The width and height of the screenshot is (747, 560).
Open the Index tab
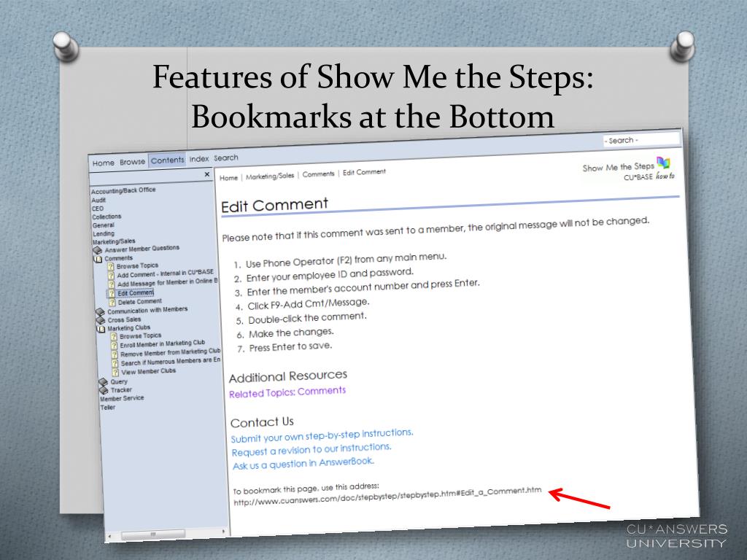198,158
